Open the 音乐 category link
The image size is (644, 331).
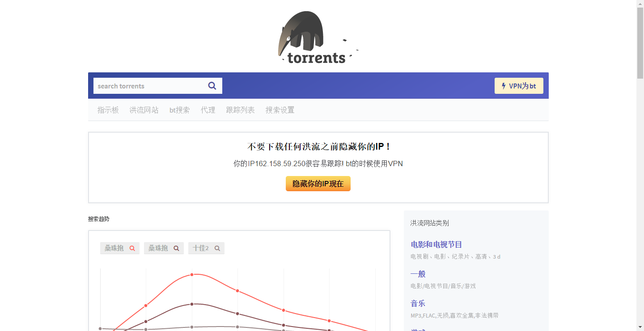coord(418,303)
